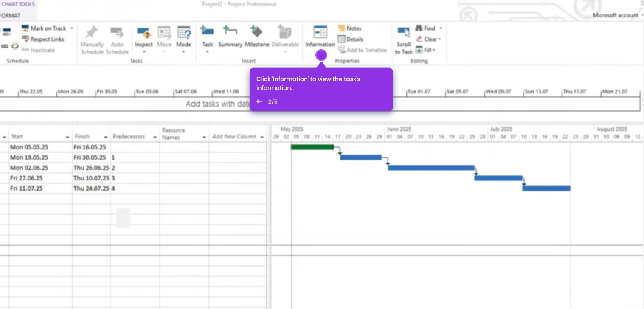Expand the Mark on Track dropdown arrow
Image resolution: width=644 pixels, height=309 pixels.
pos(71,28)
